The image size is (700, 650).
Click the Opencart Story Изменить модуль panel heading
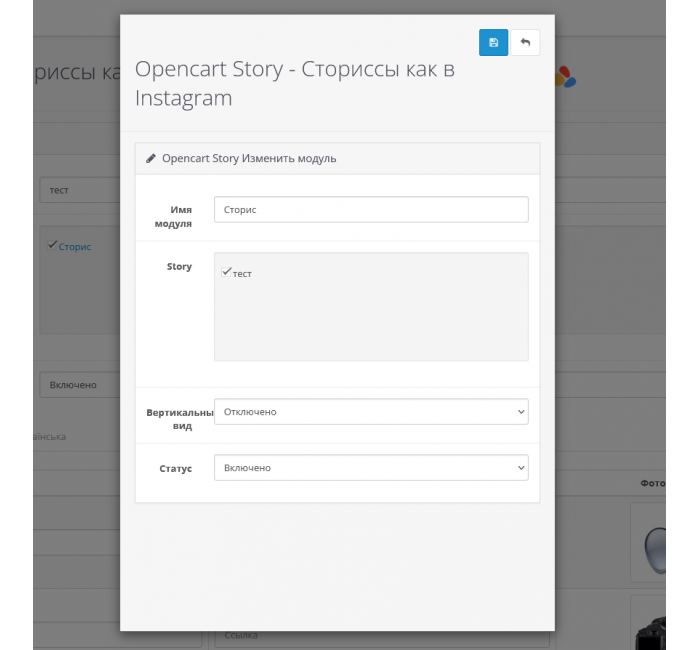tap(249, 158)
